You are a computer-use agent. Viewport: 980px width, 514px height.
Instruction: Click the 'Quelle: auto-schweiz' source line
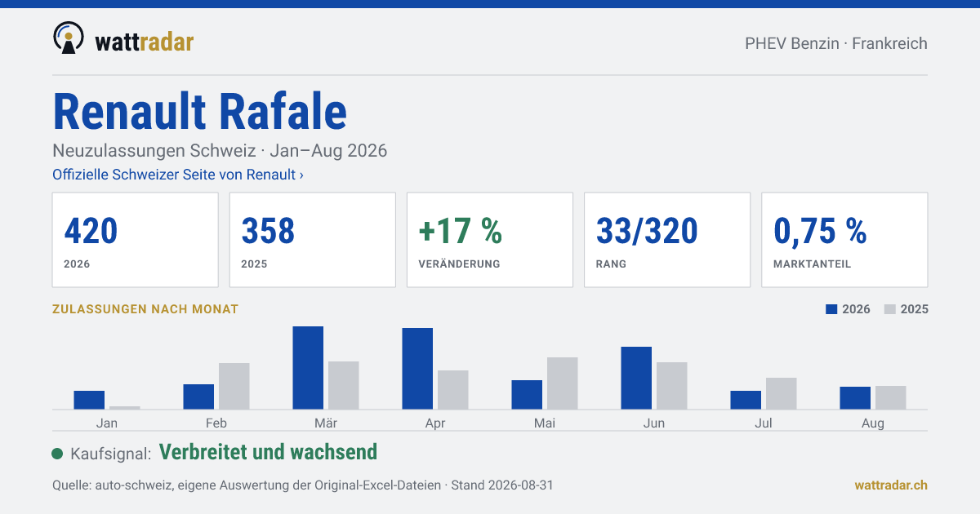pos(303,485)
